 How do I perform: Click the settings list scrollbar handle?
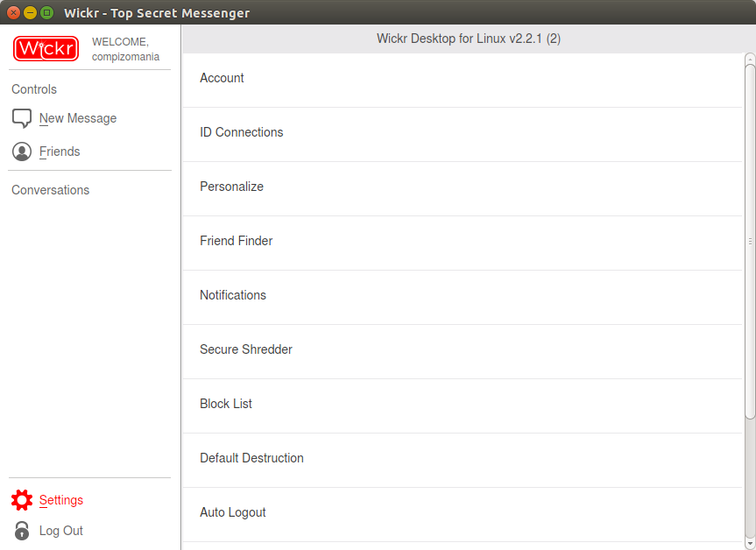pos(750,241)
